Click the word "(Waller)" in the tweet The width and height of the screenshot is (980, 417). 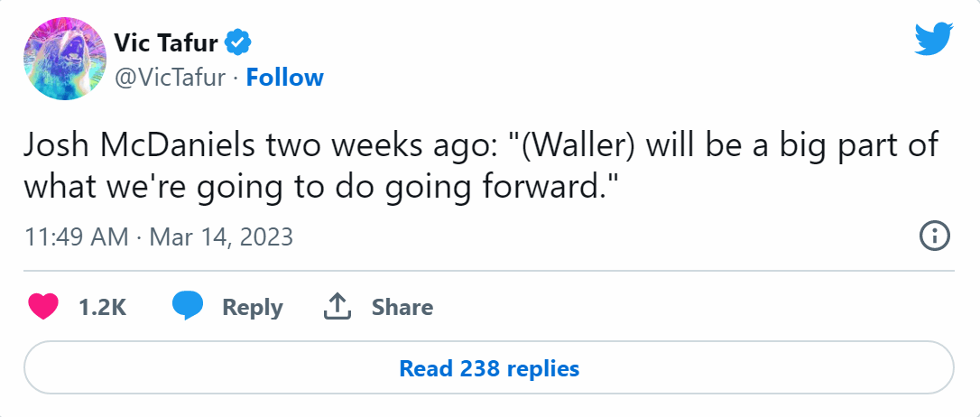tap(579, 147)
